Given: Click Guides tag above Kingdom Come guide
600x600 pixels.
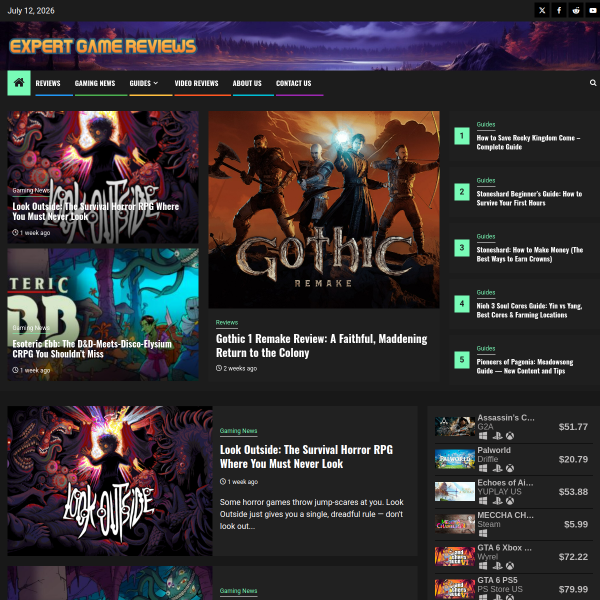Looking at the screenshot, I should tap(486, 124).
